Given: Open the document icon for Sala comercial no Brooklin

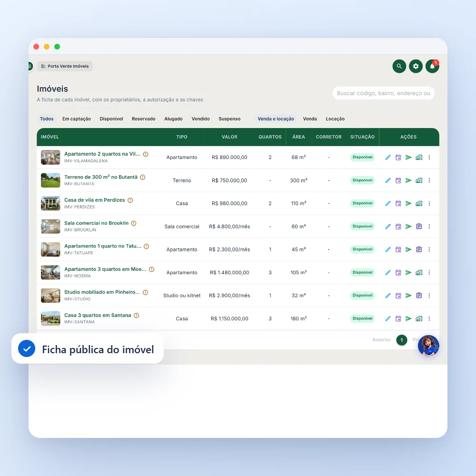Looking at the screenshot, I should point(418,227).
